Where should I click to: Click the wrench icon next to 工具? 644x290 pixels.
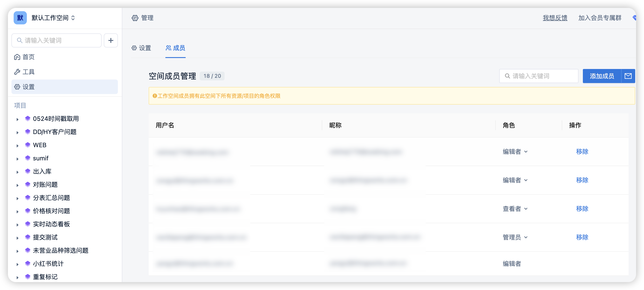point(17,72)
